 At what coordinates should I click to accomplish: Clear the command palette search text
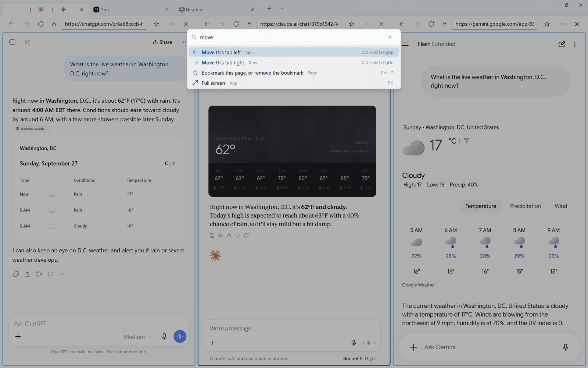(x=390, y=37)
